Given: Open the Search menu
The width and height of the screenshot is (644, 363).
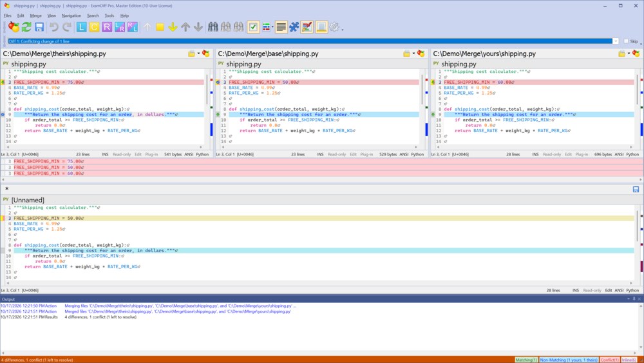Looking at the screenshot, I should (93, 15).
